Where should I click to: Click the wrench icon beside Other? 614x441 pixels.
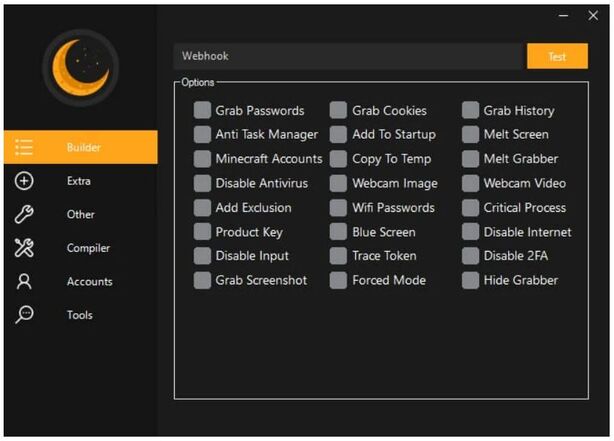point(24,214)
